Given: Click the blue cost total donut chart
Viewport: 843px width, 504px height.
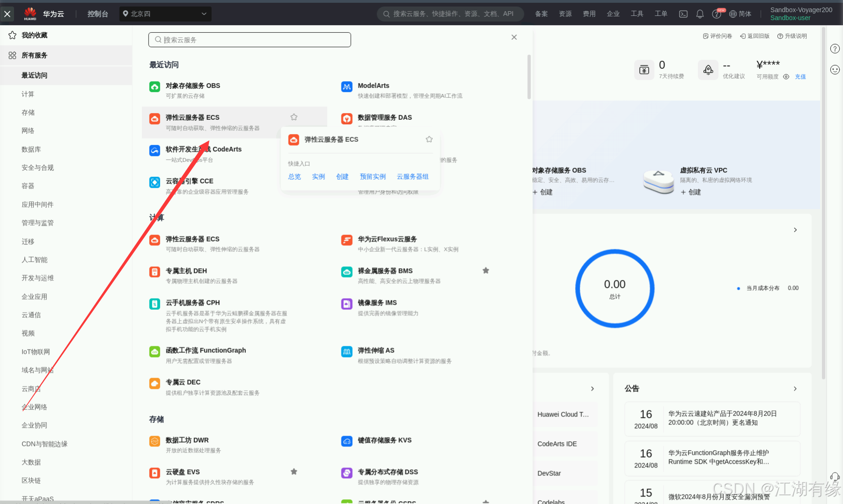Looking at the screenshot, I should click(x=615, y=288).
